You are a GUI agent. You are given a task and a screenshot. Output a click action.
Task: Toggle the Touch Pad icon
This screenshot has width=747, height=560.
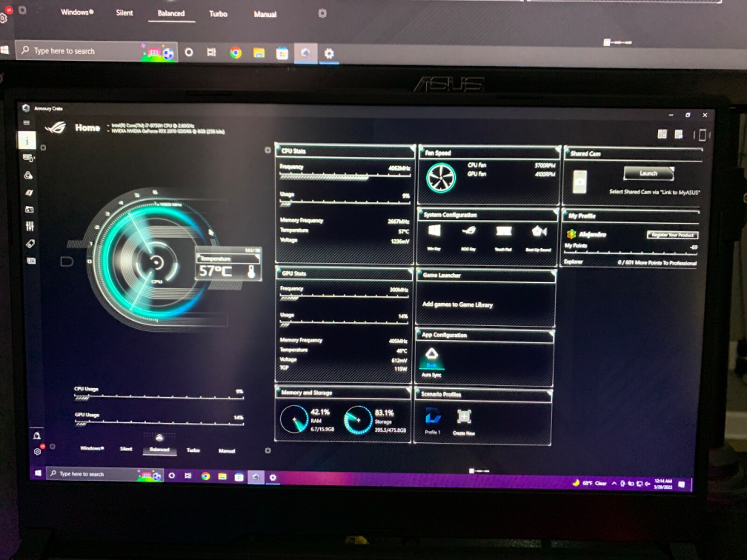(x=504, y=231)
